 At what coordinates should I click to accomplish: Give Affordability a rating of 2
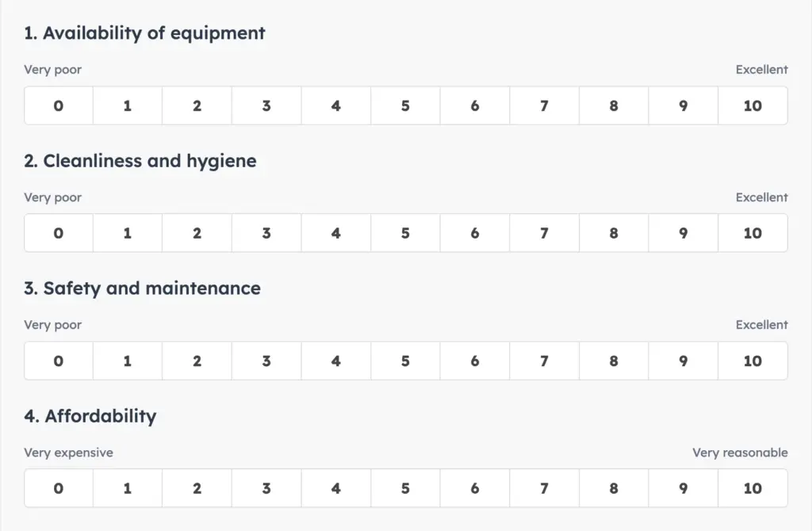pos(197,488)
